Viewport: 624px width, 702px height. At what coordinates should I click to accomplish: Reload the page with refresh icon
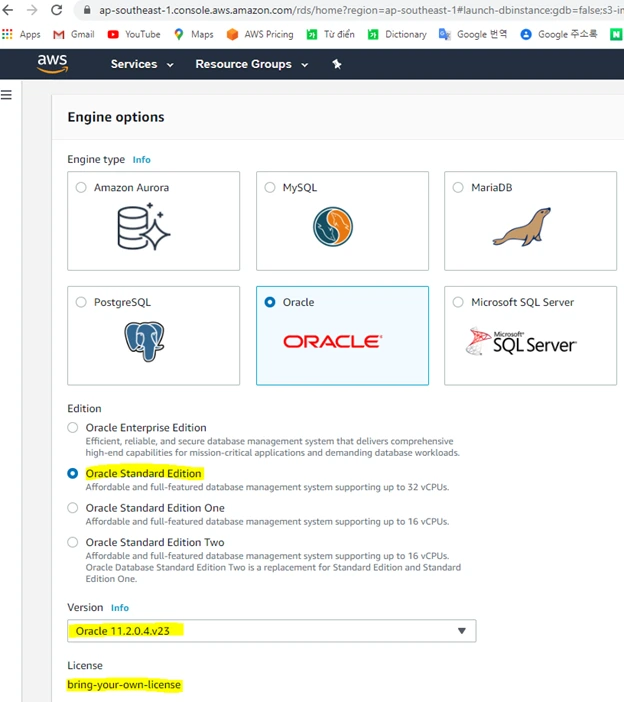(56, 9)
